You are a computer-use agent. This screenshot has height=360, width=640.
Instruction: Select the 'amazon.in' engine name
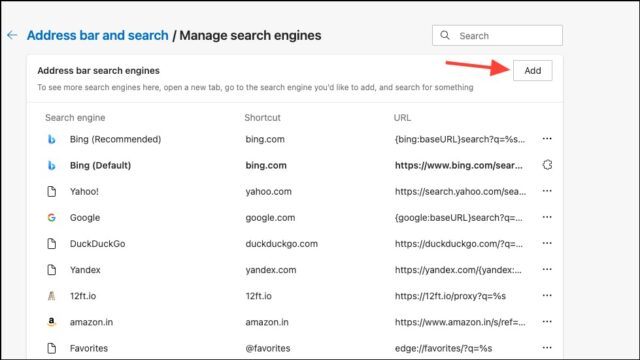91,322
